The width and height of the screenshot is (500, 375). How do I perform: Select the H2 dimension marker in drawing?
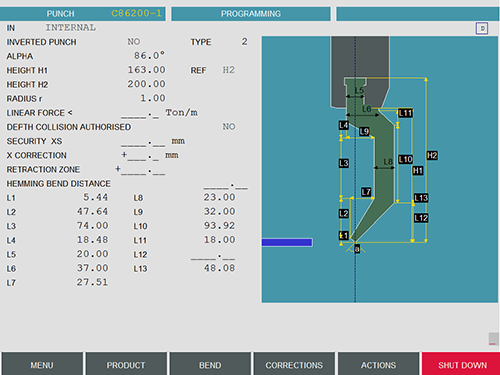tap(432, 155)
